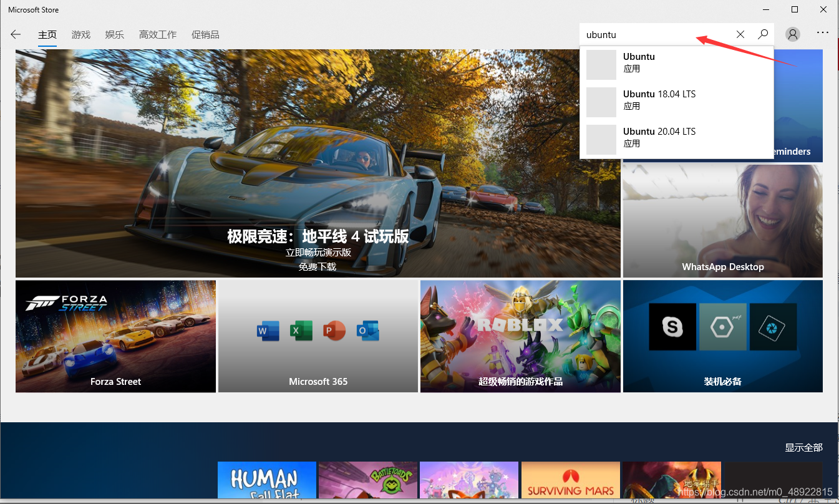Go back with the back arrow
The width and height of the screenshot is (839, 504).
pos(16,34)
